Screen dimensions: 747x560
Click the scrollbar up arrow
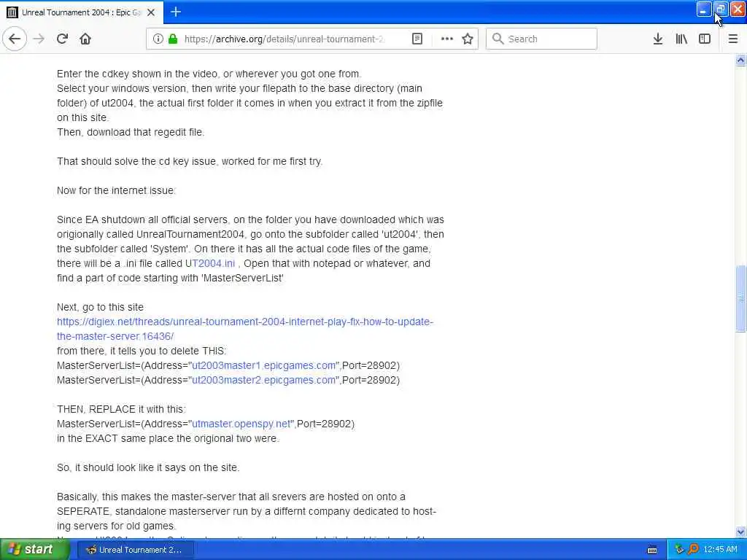click(741, 60)
